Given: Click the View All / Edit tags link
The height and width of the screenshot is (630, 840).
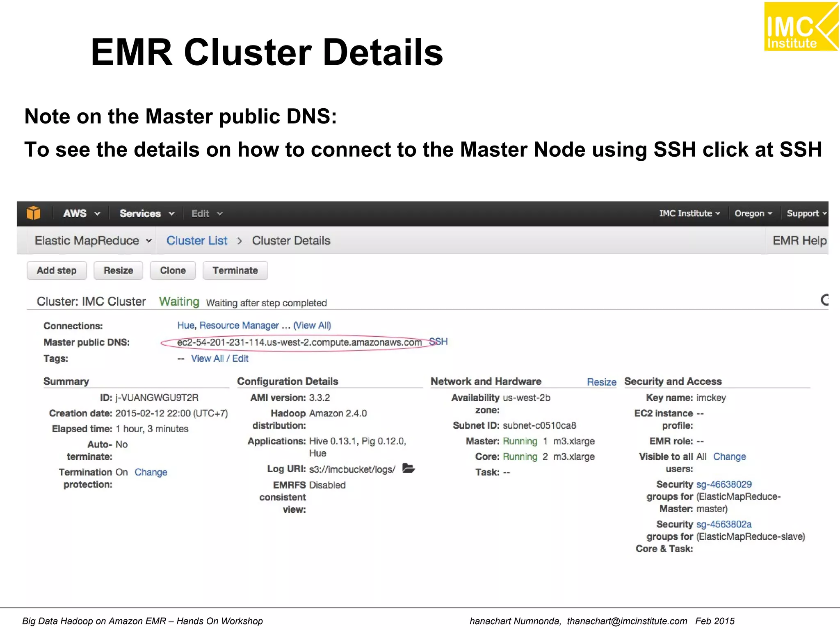Looking at the screenshot, I should pyautogui.click(x=219, y=358).
